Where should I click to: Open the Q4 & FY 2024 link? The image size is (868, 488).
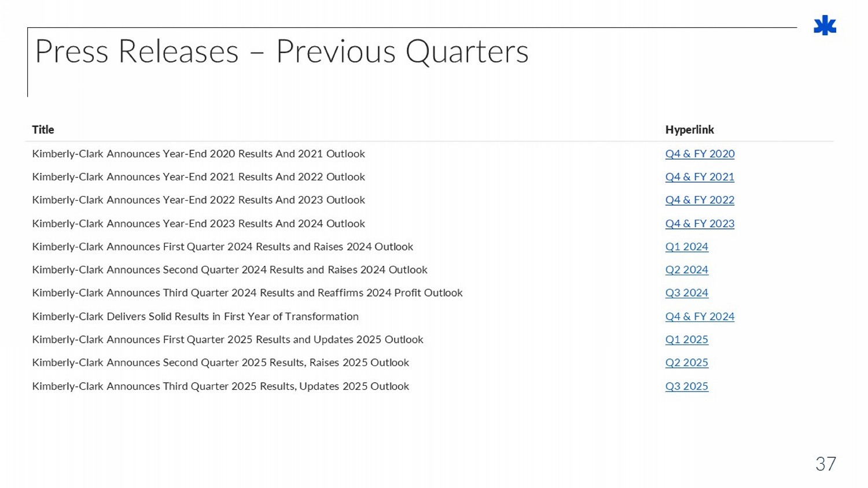[700, 317]
